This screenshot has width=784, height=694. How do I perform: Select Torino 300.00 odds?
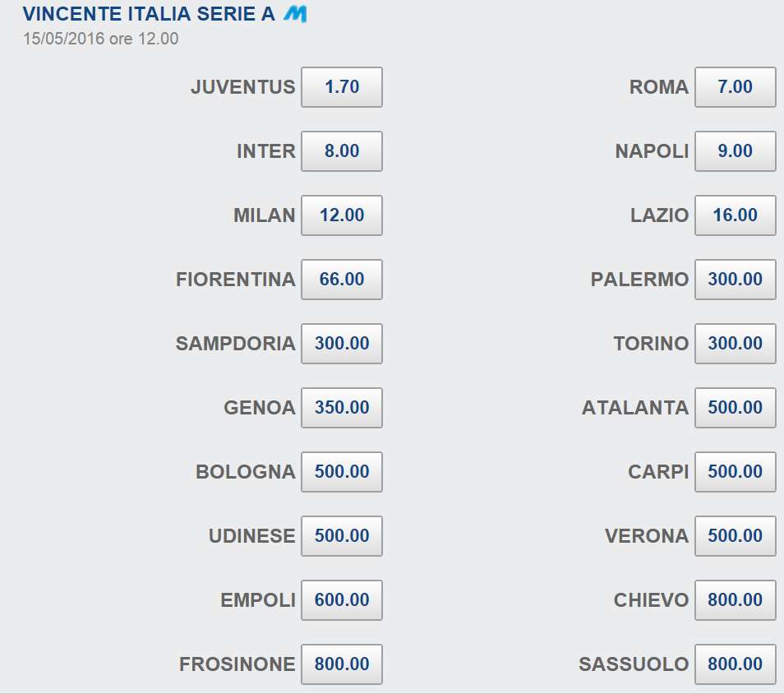735,343
